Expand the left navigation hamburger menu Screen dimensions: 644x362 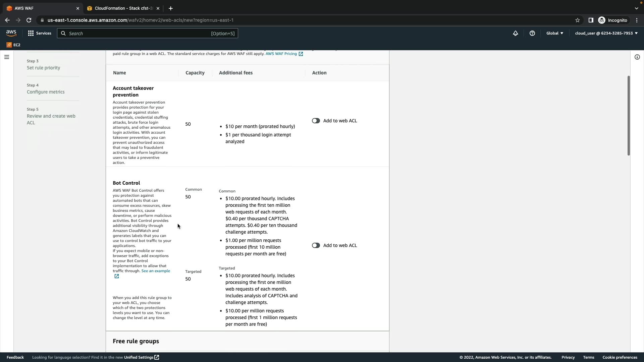pos(6,57)
